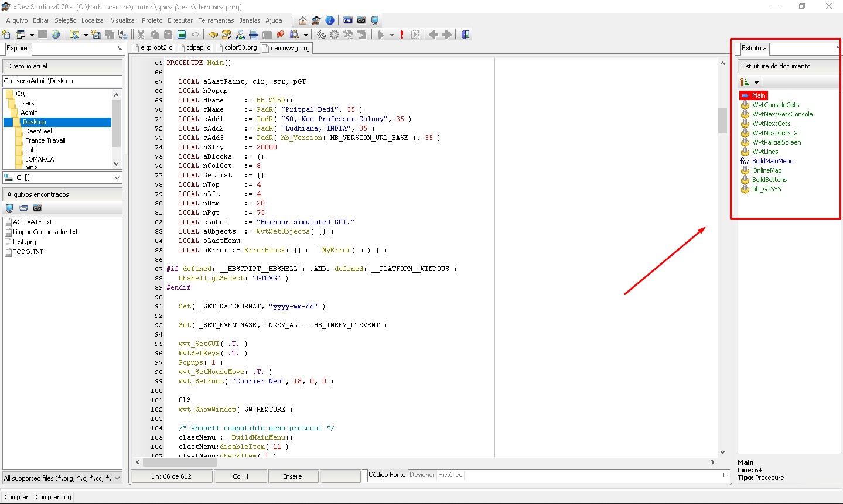
Task: Click the globe icon in toolbar
Action: [56, 35]
